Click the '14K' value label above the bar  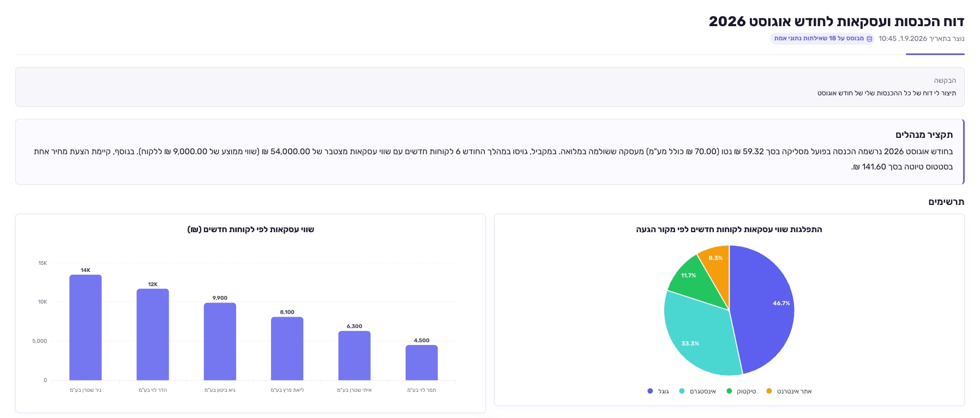(x=86, y=270)
